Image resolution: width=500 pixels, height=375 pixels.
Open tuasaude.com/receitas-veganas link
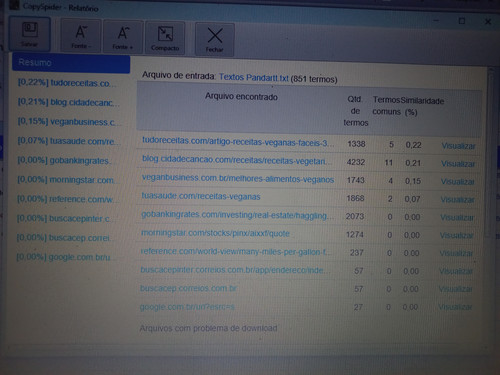tap(201, 196)
